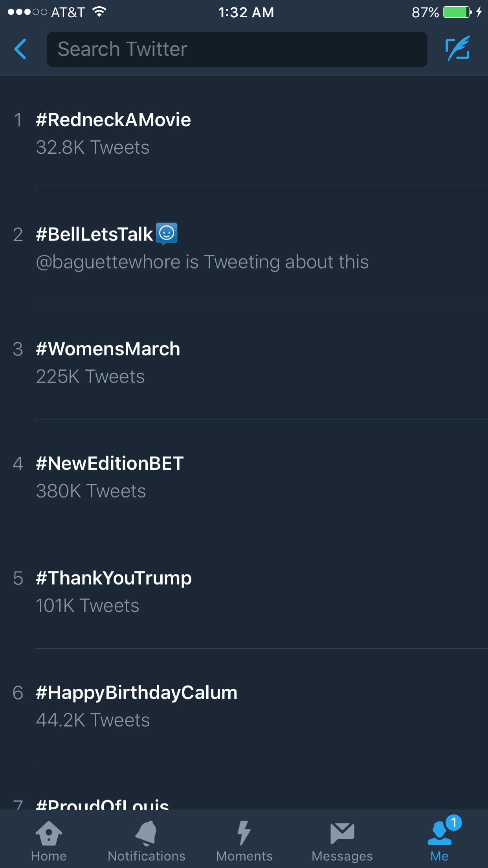488x868 pixels.
Task: Click the Search Twitter field
Action: (x=237, y=50)
